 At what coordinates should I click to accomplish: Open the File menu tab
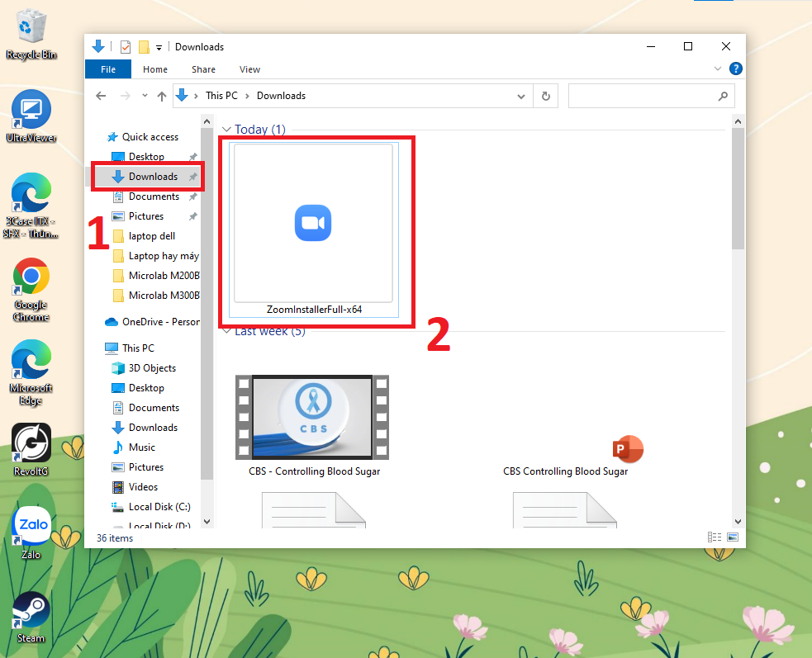click(x=108, y=69)
